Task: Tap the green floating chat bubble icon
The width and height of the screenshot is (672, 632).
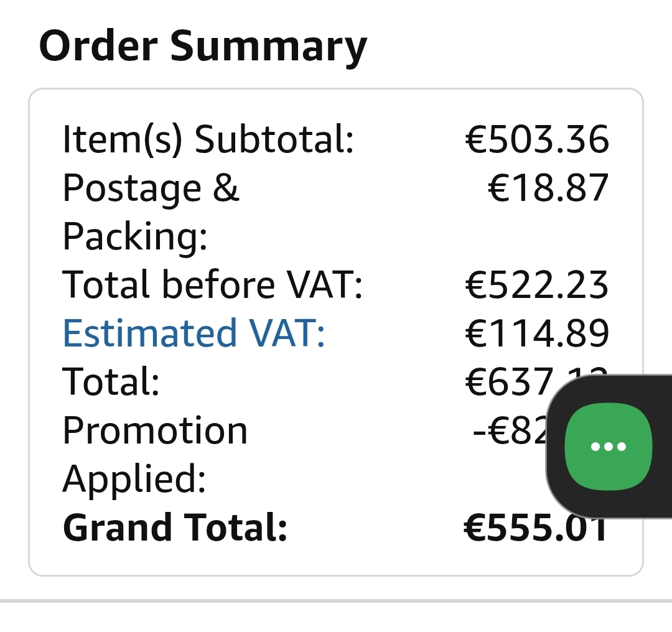Action: (609, 447)
